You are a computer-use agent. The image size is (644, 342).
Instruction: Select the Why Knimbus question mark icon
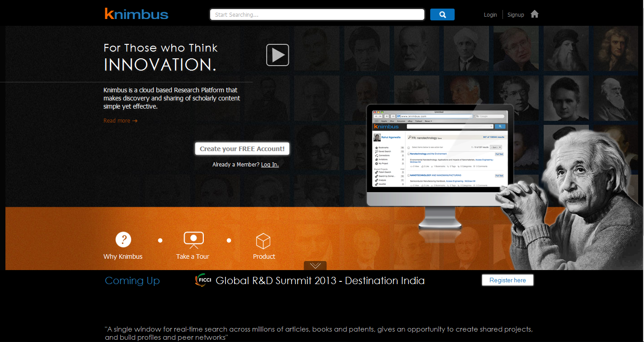122,239
